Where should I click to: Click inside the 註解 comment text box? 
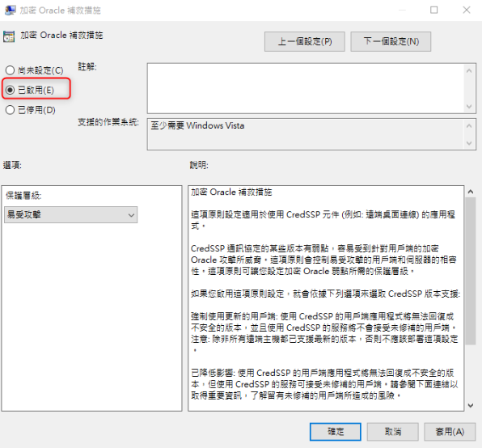click(x=306, y=88)
